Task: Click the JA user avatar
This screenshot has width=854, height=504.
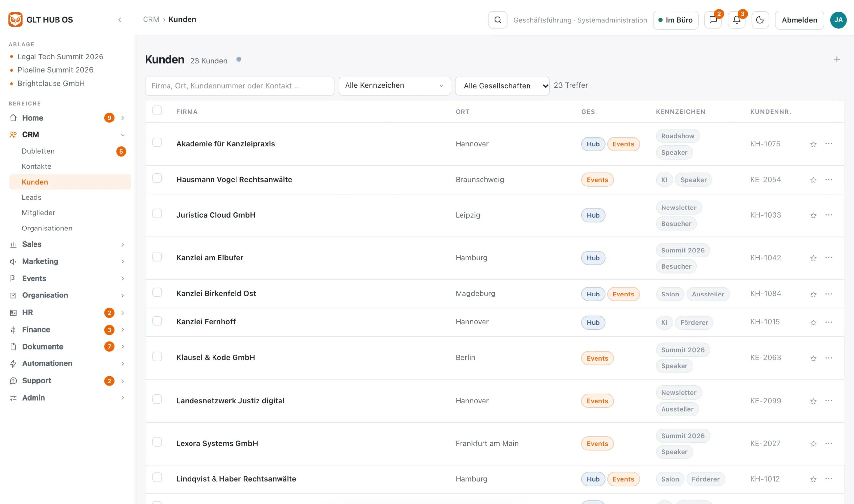Action: [x=838, y=20]
